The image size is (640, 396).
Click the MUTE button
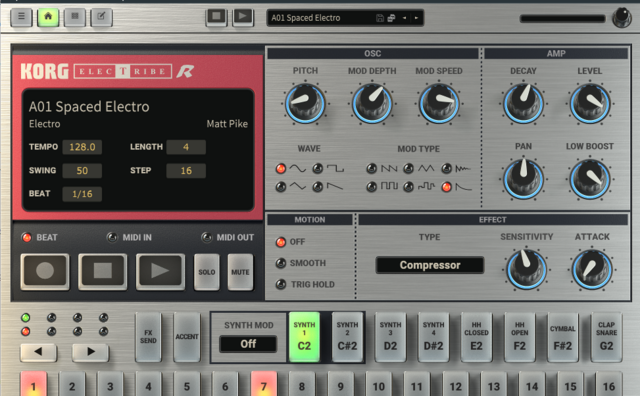pos(240,272)
